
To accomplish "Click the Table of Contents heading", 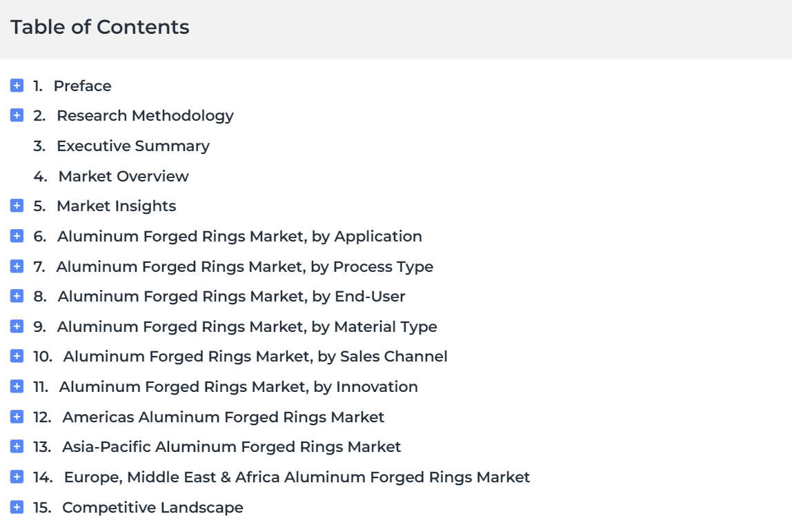I will (100, 28).
